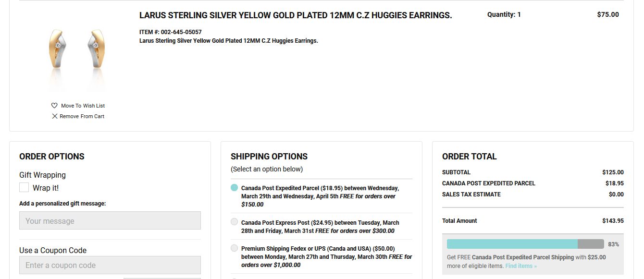This screenshot has width=644, height=279.
Task: Click the Expedited Parcel $18.95 option description
Action: tap(320, 196)
